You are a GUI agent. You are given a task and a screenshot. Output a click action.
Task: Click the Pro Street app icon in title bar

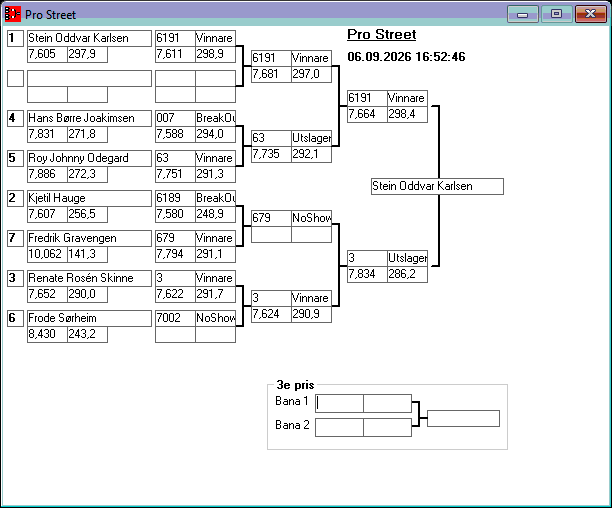[12, 14]
